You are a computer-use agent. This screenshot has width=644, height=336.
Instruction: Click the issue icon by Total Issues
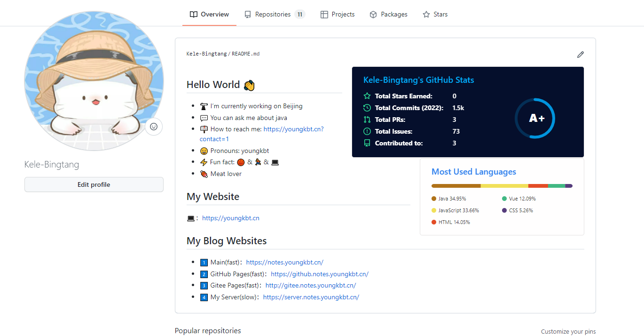click(367, 131)
